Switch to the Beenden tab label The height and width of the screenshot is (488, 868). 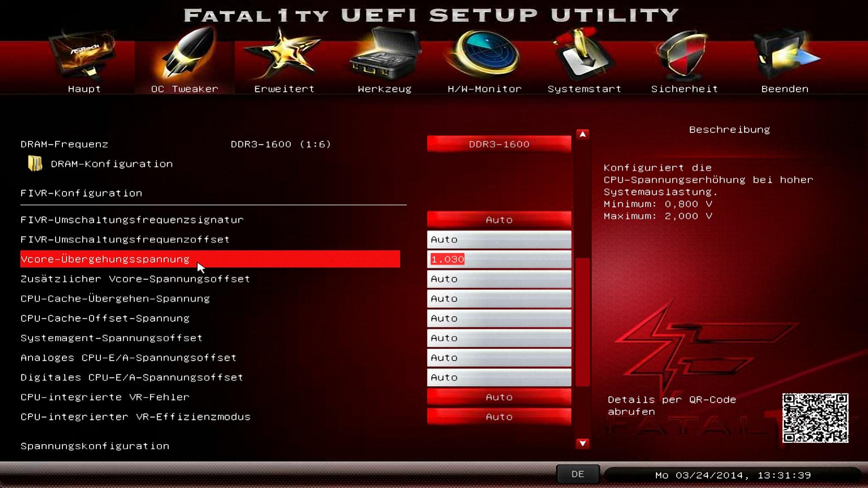pyautogui.click(x=785, y=89)
